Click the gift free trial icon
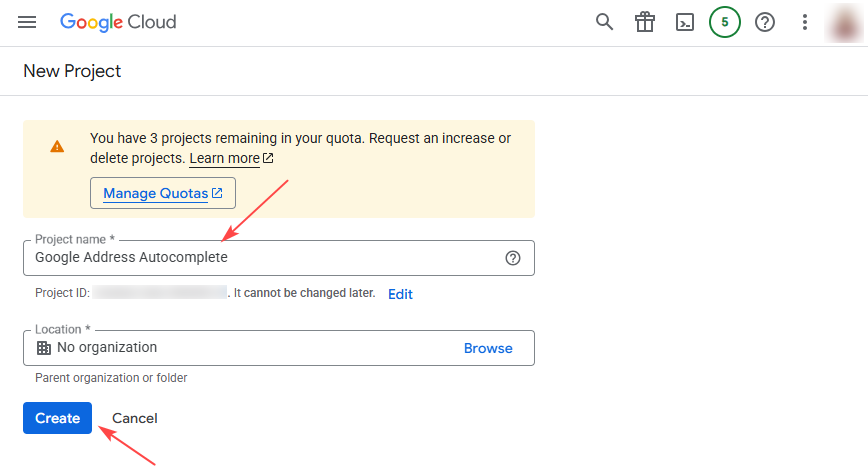Image resolution: width=868 pixels, height=470 pixels. coord(645,22)
